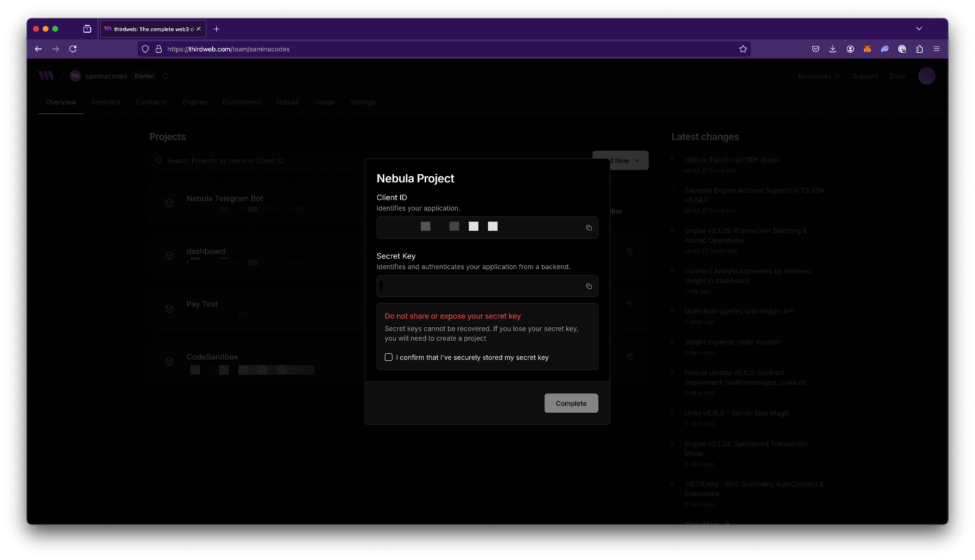This screenshot has width=975, height=560.
Task: Open the Support link
Action: coord(865,76)
